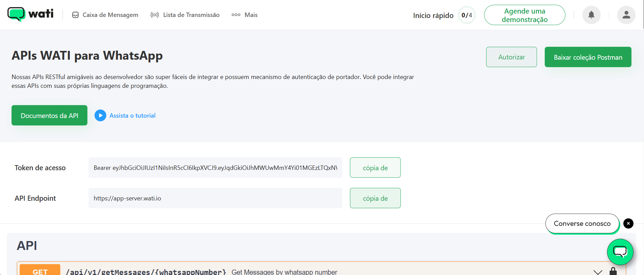Close the Converse conosco prompt

[628, 223]
